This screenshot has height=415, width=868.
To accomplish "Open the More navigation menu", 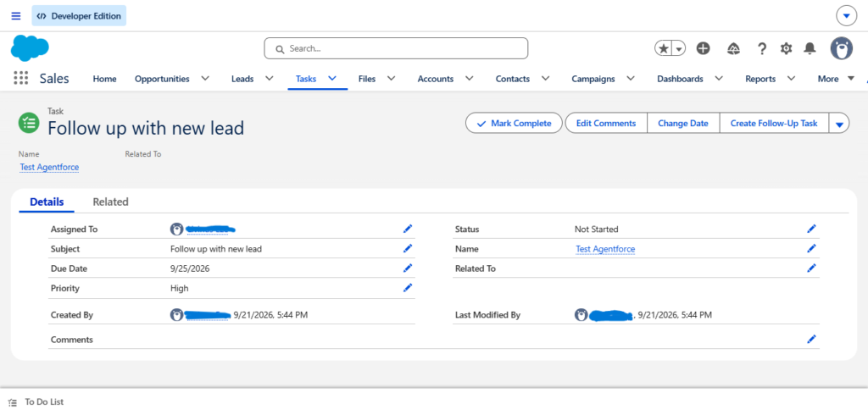I will 836,79.
